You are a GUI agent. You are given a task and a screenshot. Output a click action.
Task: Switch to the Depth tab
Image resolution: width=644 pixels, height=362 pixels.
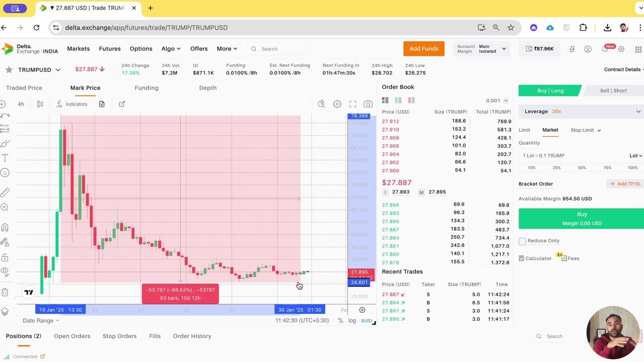click(x=208, y=88)
